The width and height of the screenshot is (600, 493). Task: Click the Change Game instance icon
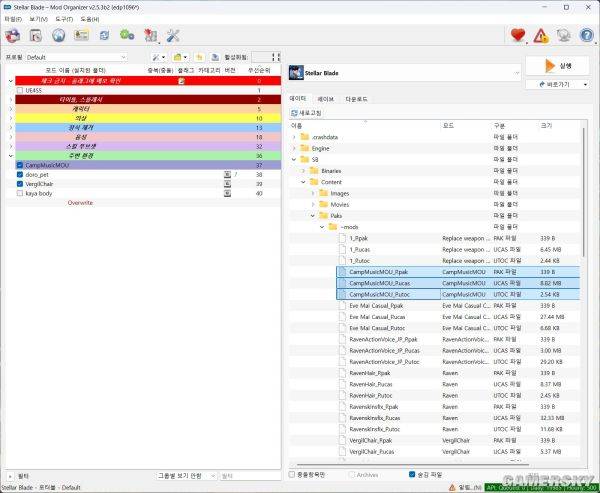12,36
